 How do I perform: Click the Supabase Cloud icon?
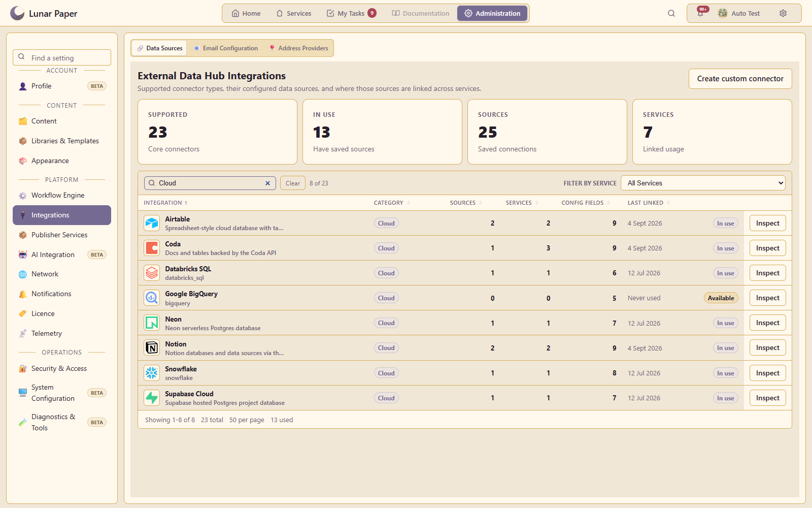click(x=152, y=398)
